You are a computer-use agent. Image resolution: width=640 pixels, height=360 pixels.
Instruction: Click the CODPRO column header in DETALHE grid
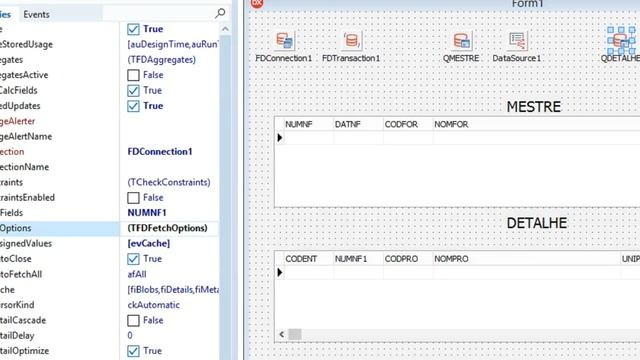(408, 259)
